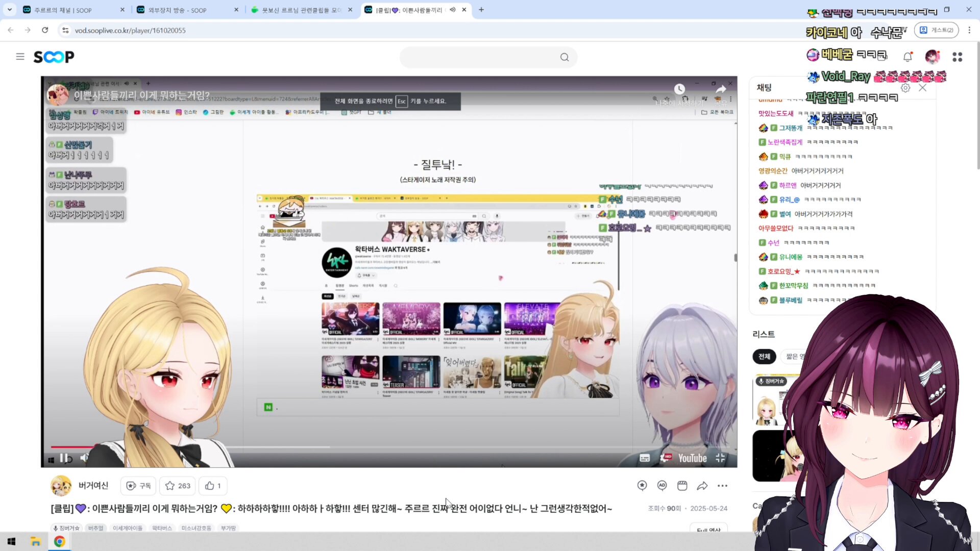Click the search magnifier icon
Image resolution: width=980 pixels, height=551 pixels.
click(x=564, y=57)
